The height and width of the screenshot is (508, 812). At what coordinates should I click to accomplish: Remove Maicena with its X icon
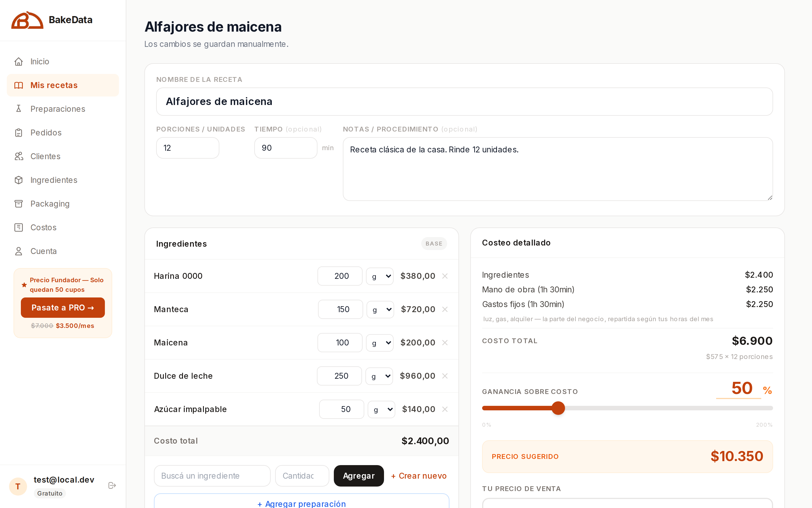(445, 342)
